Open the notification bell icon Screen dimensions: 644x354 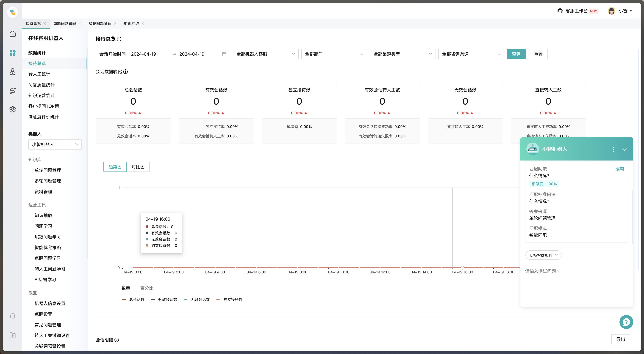tap(13, 316)
